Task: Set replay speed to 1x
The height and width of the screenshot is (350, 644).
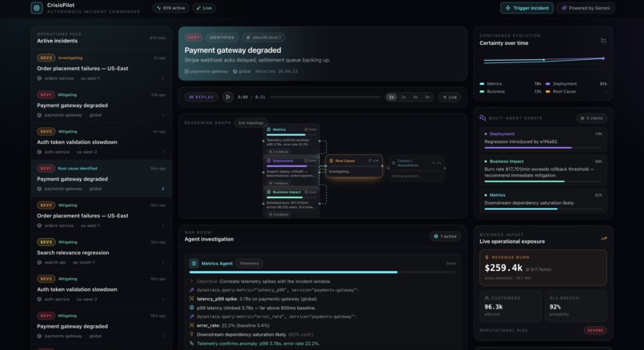Action: pyautogui.click(x=392, y=97)
